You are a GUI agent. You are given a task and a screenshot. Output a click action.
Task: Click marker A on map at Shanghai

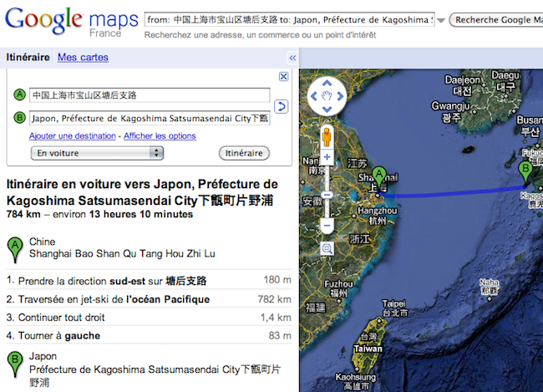click(379, 176)
